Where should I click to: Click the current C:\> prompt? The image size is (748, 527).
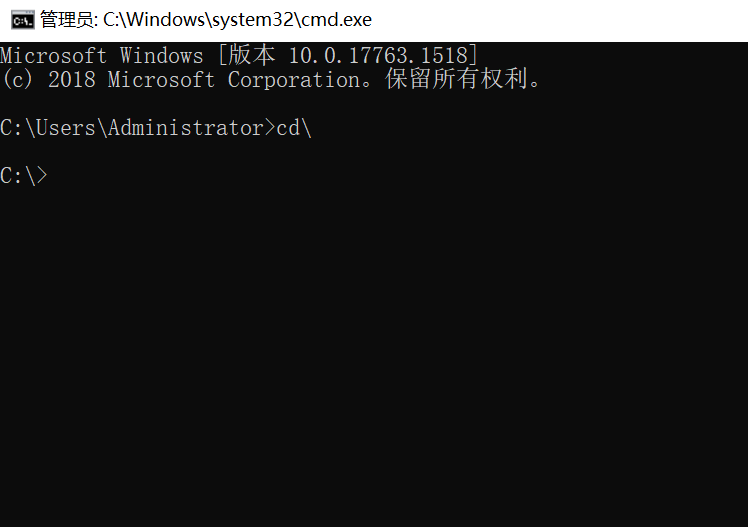pos(24,176)
